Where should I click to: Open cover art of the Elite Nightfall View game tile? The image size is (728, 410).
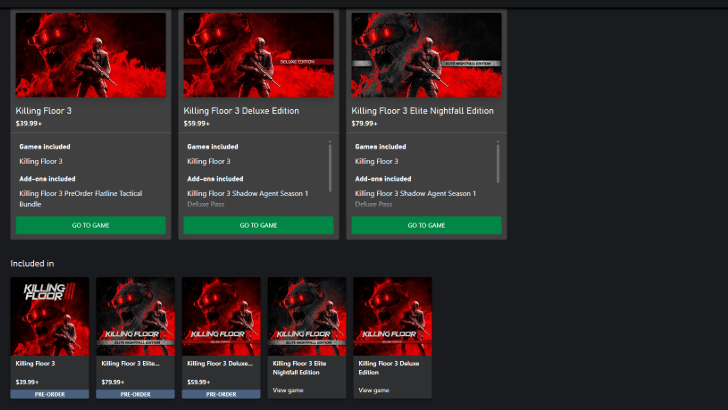(307, 316)
